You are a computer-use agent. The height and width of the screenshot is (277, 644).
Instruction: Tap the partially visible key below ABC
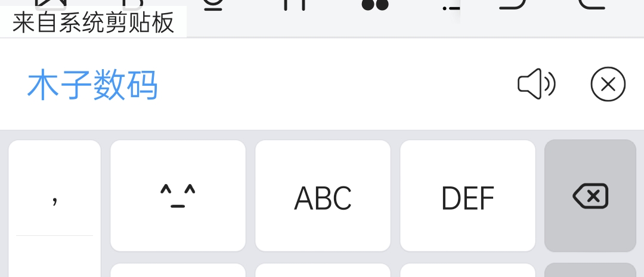coord(323,270)
